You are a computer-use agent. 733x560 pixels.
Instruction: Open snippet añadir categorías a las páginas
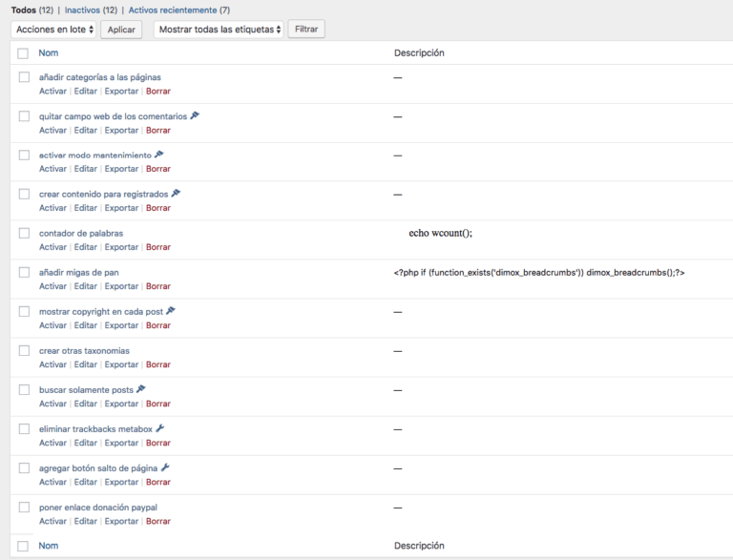coord(100,77)
